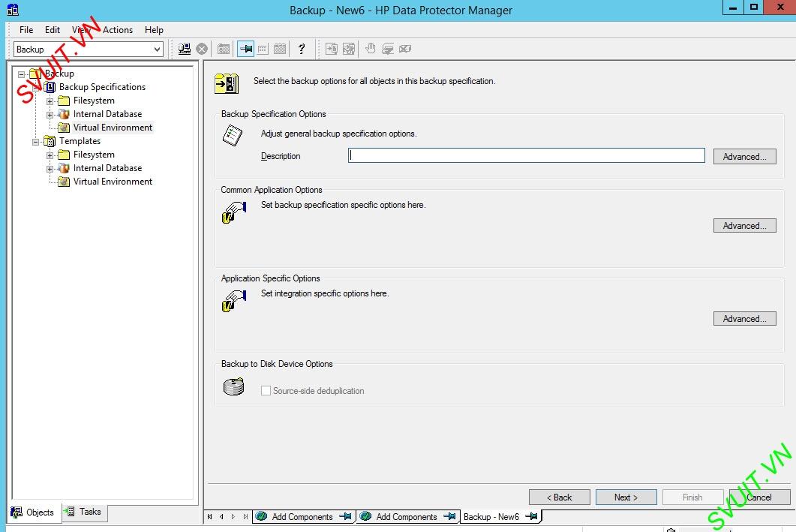
Task: Click the gray abort X toolbar icon
Action: 202,49
